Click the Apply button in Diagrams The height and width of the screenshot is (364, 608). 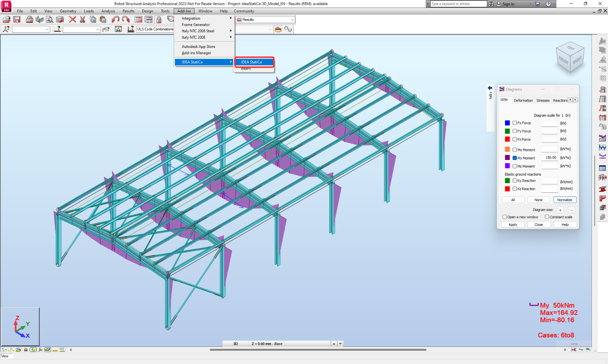coord(513,225)
